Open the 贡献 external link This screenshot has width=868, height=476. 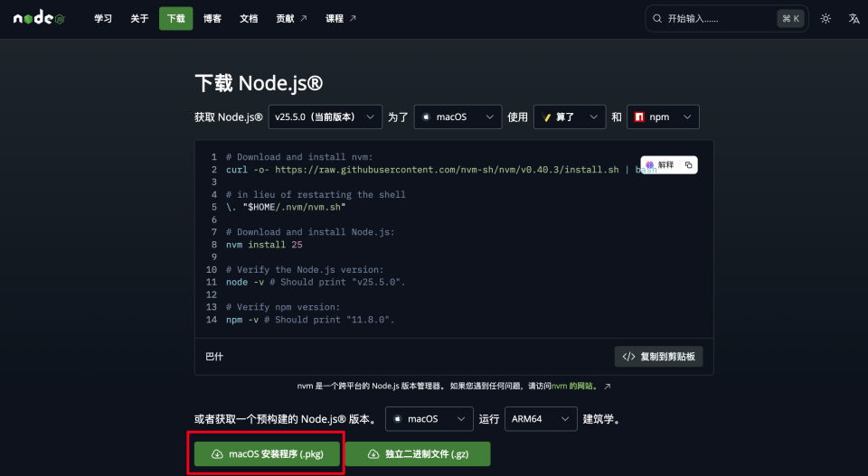click(291, 19)
